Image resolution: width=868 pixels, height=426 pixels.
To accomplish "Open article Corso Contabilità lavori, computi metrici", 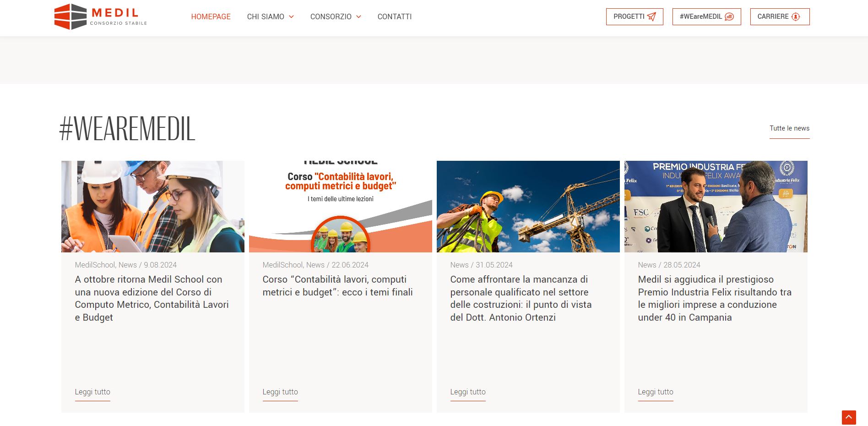I will pyautogui.click(x=338, y=286).
